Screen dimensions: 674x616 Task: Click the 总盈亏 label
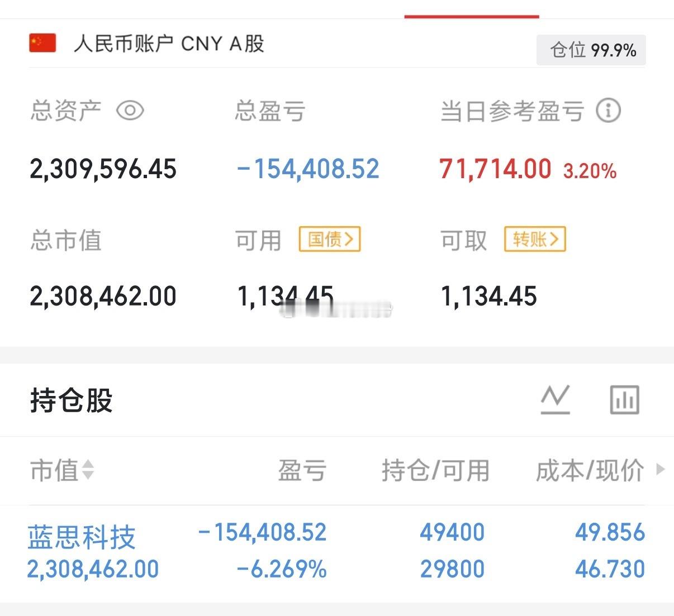(269, 111)
